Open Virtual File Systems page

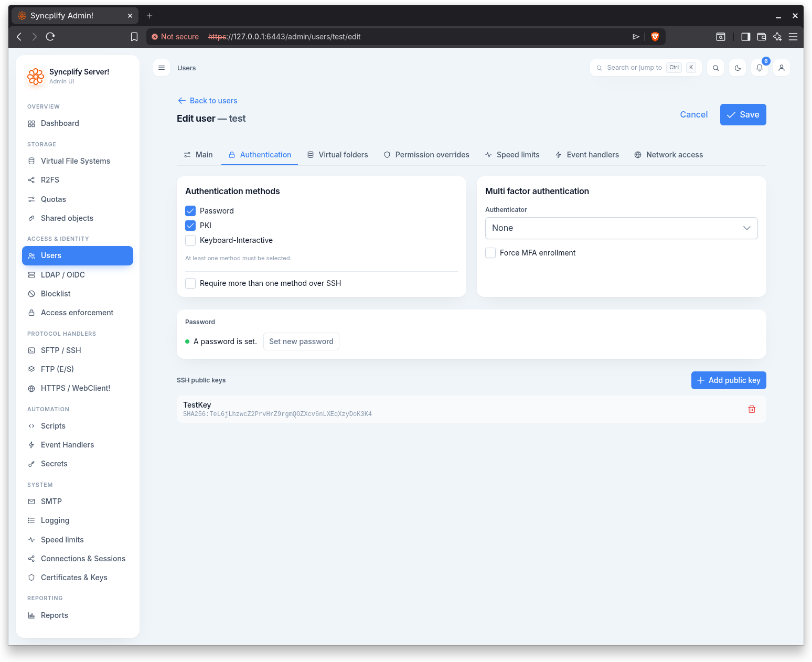tap(78, 161)
